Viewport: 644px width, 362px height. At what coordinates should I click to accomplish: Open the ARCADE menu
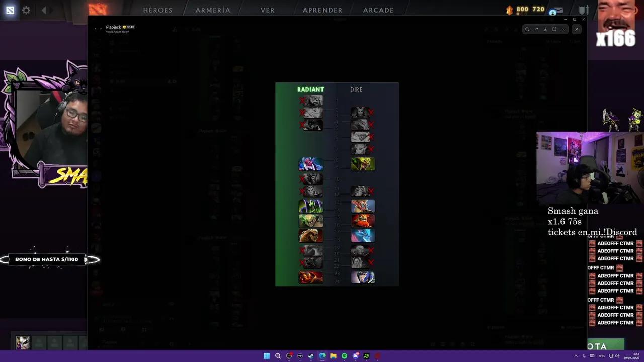point(378,10)
